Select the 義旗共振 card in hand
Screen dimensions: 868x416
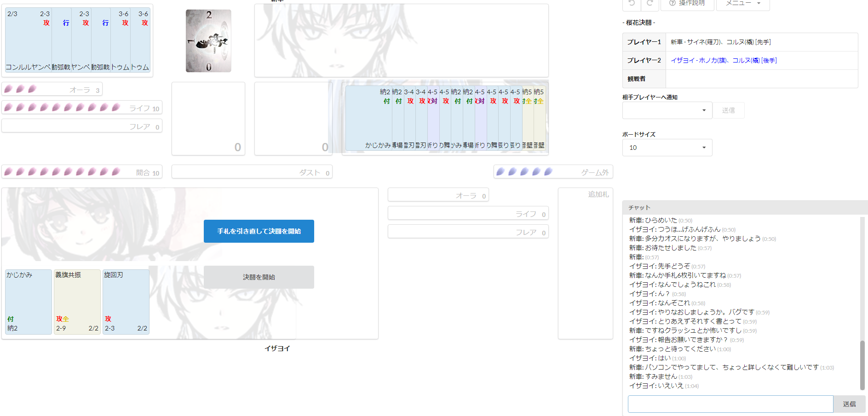pyautogui.click(x=77, y=302)
